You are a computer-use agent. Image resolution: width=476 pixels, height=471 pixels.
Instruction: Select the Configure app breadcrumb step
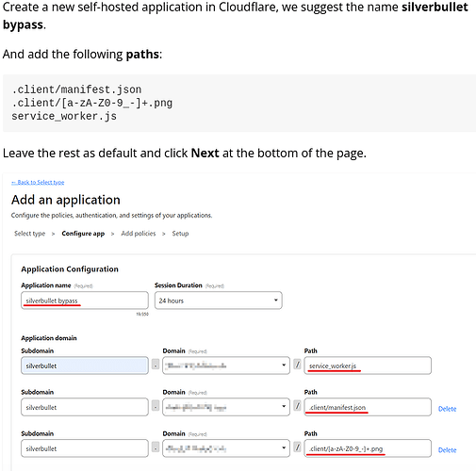point(83,234)
